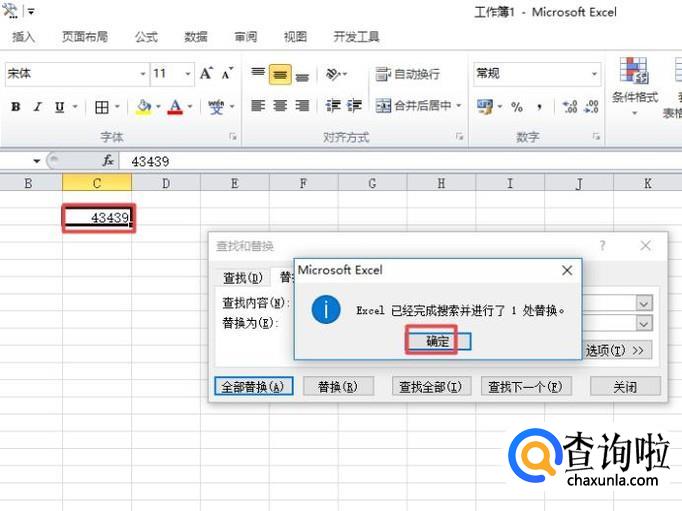
Task: Decrease font size
Action: pyautogui.click(x=227, y=73)
